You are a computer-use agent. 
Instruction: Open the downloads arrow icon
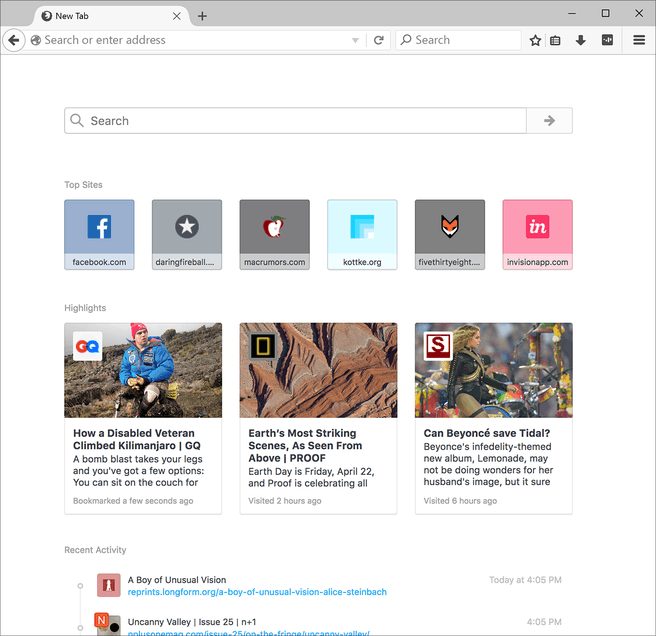pos(580,40)
